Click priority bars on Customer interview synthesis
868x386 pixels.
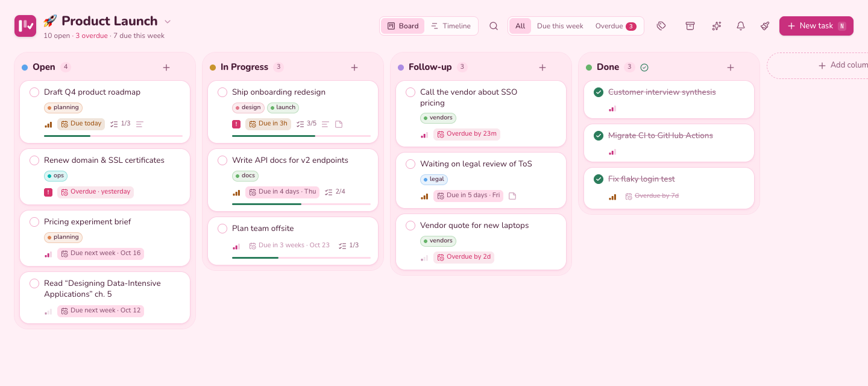tap(612, 109)
